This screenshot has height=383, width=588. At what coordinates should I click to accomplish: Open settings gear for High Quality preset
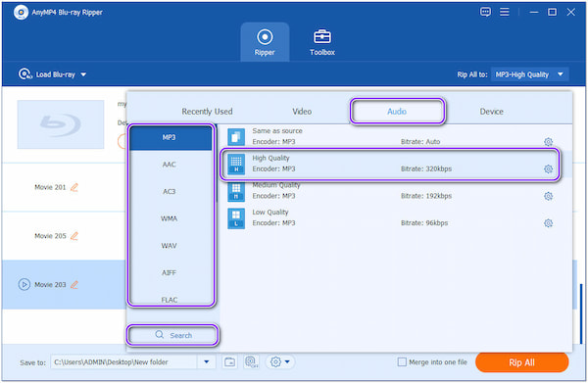[548, 169]
